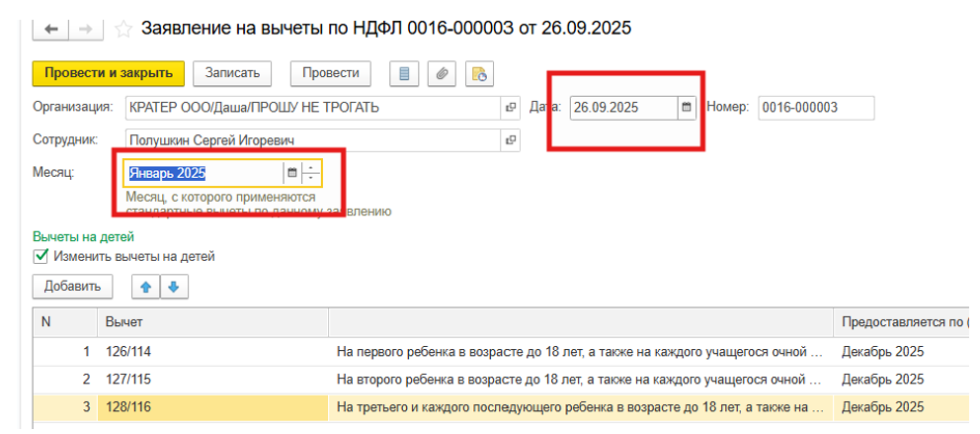Open the document report list icon

pyautogui.click(x=403, y=73)
